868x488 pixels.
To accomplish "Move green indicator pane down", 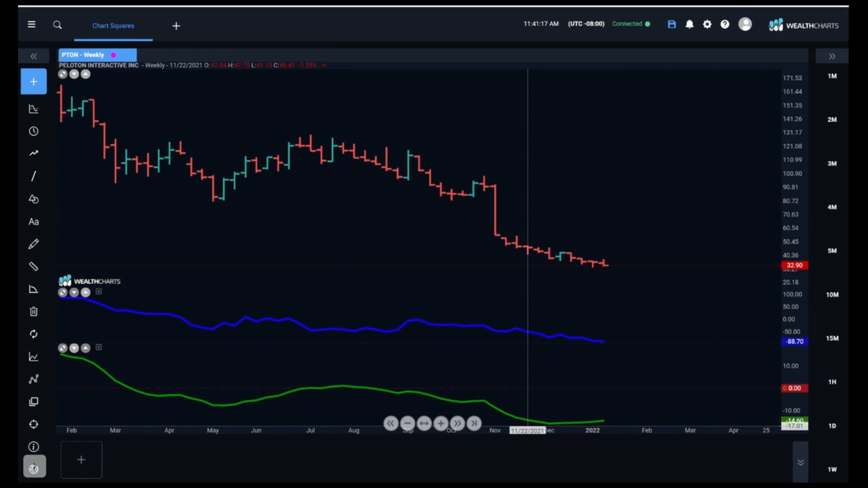I will 74,348.
